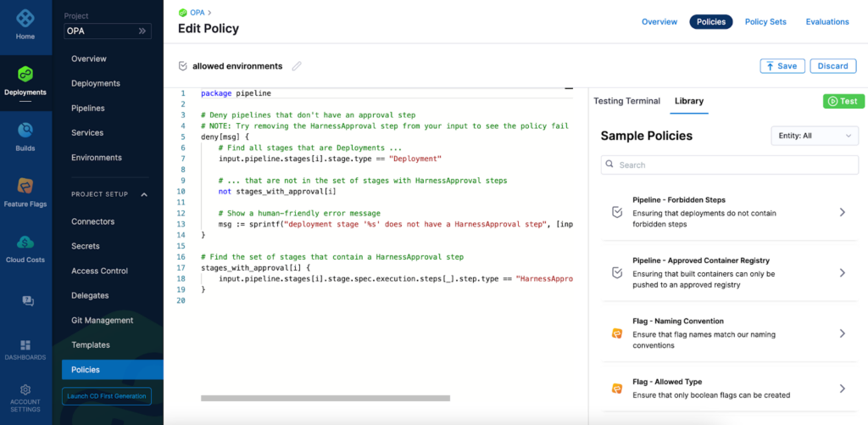Screen dimensions: 868x425
Task: Switch to the Overview top tab
Action: coord(659,21)
